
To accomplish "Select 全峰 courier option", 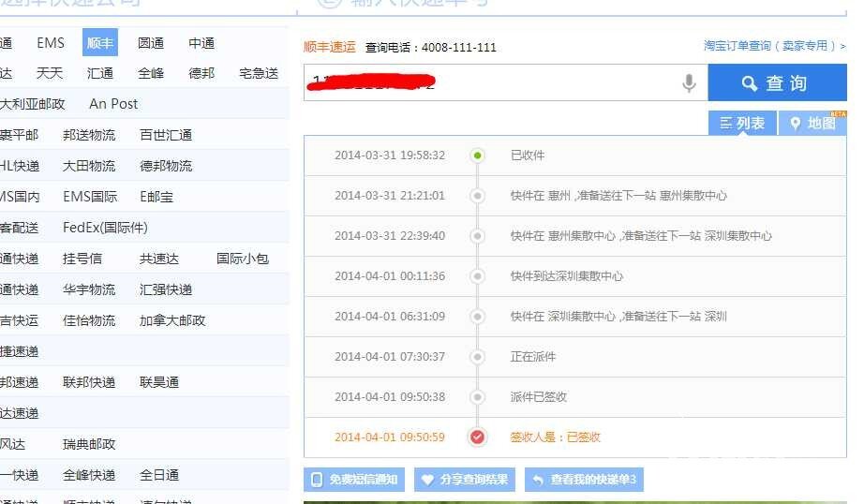I will coord(151,73).
